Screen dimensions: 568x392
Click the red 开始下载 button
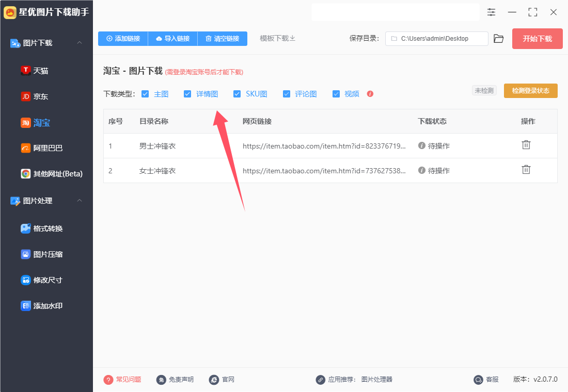click(537, 39)
